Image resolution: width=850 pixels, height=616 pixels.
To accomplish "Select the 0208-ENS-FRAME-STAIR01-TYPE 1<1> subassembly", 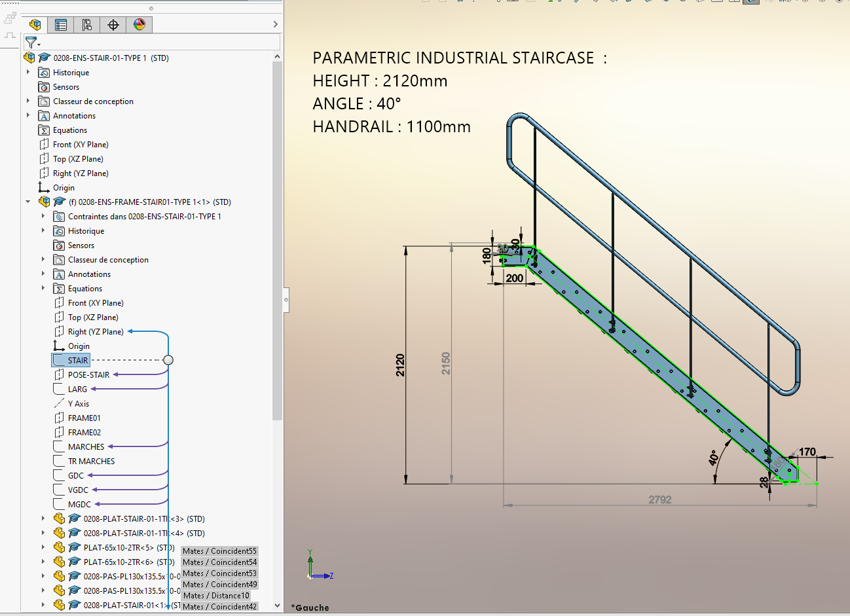I will pos(150,202).
